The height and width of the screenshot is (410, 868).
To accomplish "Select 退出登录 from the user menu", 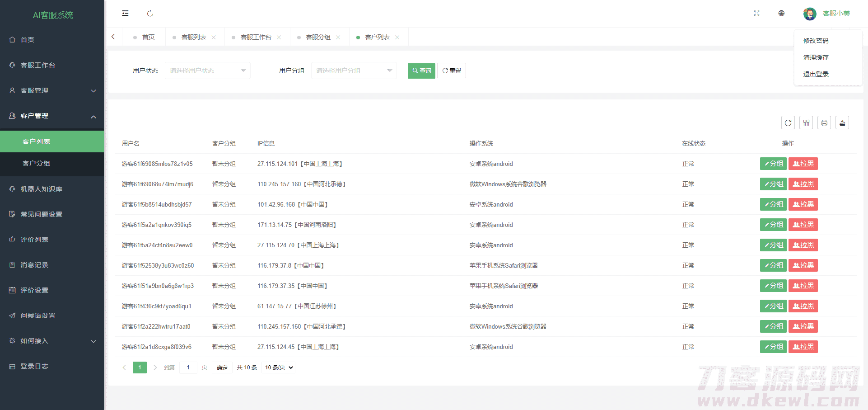I will coord(816,74).
